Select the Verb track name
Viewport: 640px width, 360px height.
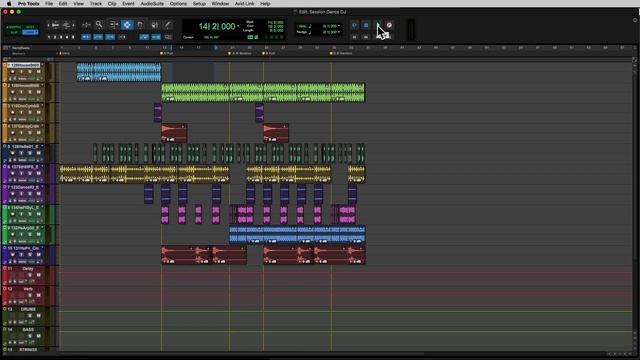pyautogui.click(x=28, y=289)
